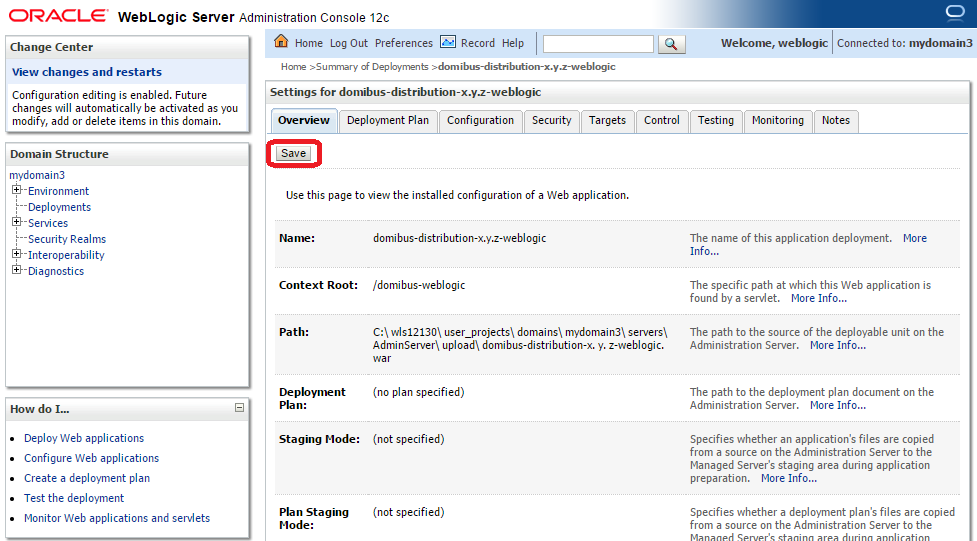Click the Save button
Screen dimensions: 977x541
click(293, 153)
